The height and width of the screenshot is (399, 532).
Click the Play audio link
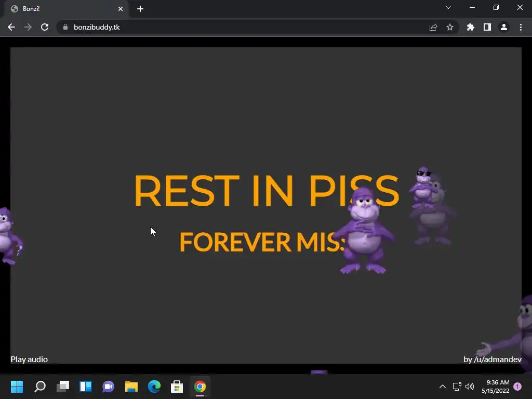pos(29,360)
